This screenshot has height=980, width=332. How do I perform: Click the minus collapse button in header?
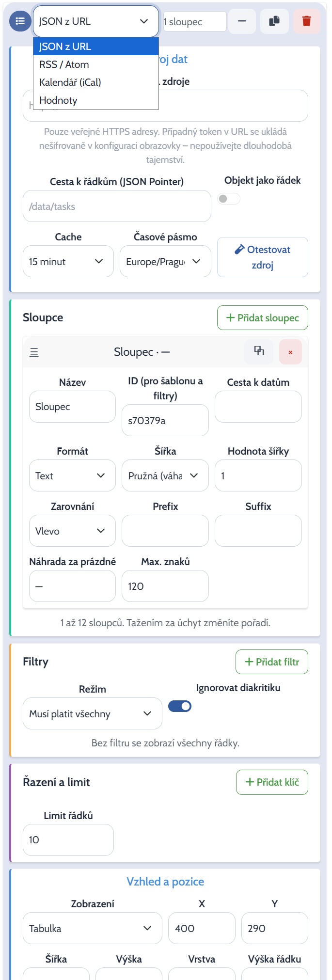(x=242, y=21)
